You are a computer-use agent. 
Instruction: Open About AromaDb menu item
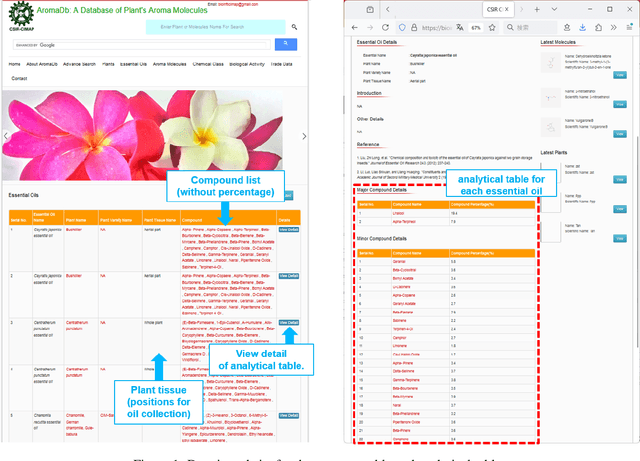[42, 64]
